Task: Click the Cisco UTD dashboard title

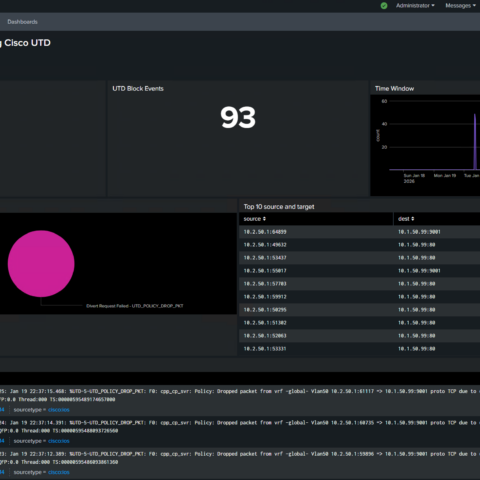Action: [25, 43]
